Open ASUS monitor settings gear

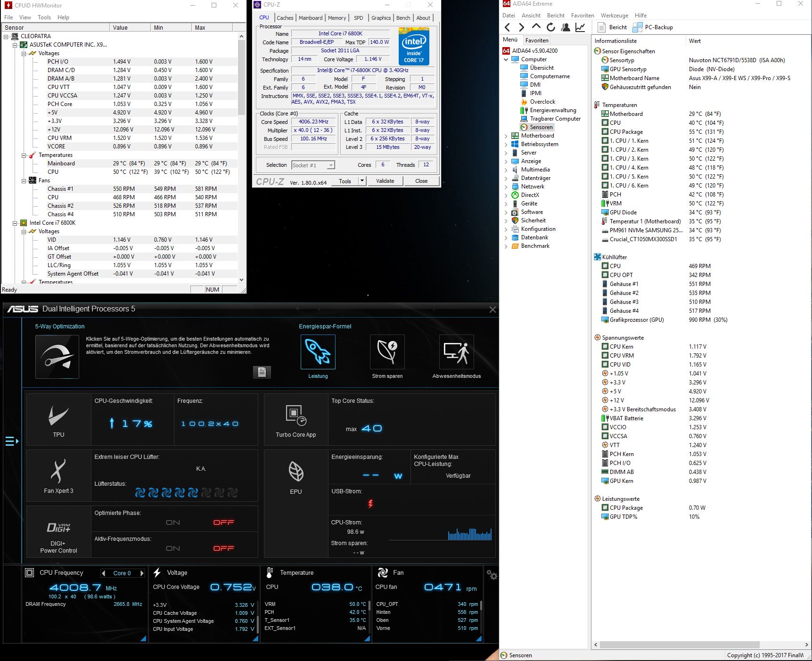(492, 575)
